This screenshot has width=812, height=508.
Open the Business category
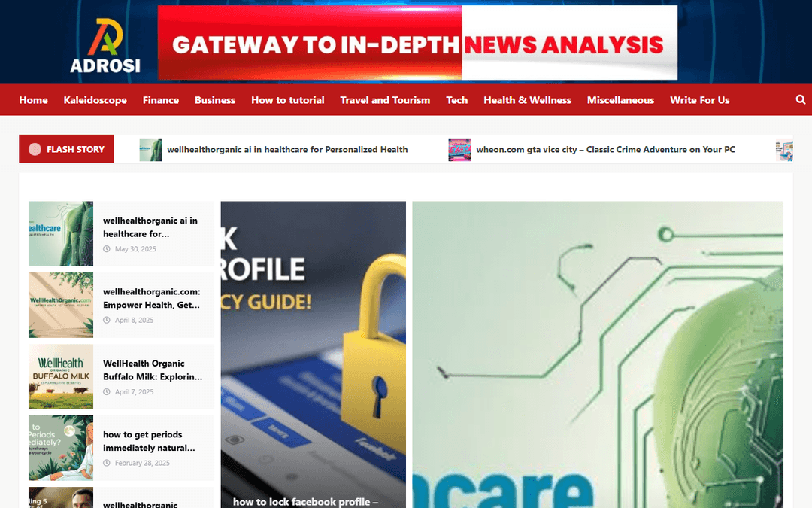pos(215,100)
